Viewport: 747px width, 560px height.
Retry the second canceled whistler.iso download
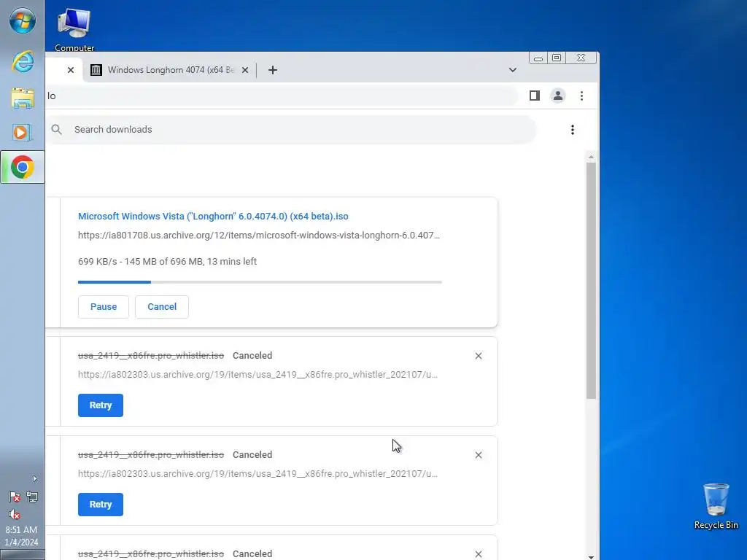click(x=101, y=505)
